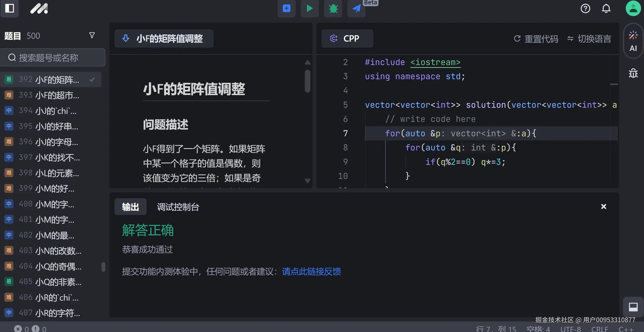
Task: Open notifications bell
Action: 606,8
